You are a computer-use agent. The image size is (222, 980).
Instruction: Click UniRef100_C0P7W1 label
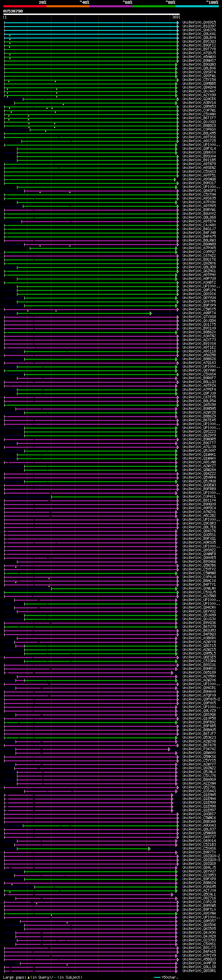[x=199, y=110]
